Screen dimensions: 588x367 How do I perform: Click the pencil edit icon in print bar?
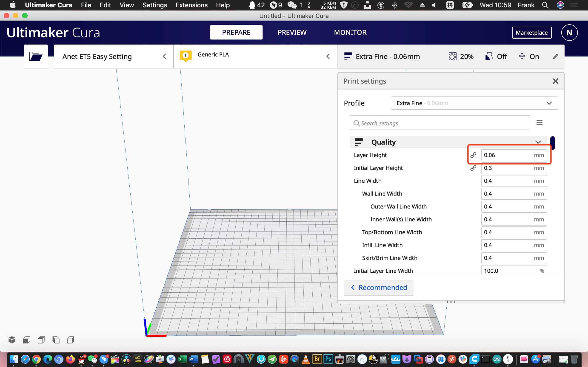(555, 56)
